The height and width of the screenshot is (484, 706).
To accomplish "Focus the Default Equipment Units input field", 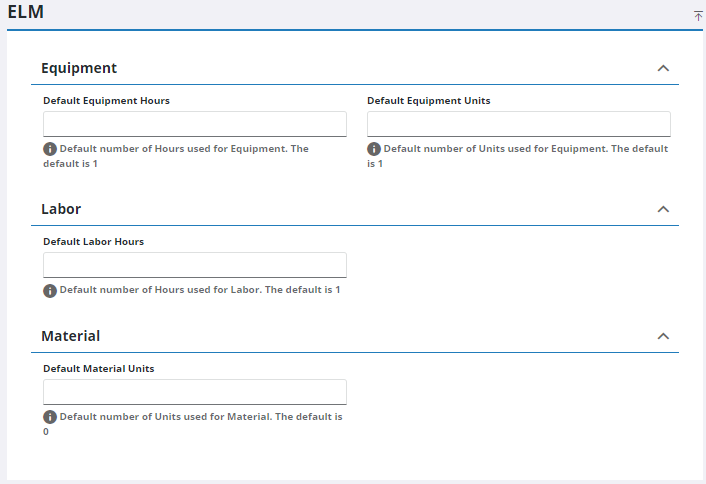I will pos(518,124).
